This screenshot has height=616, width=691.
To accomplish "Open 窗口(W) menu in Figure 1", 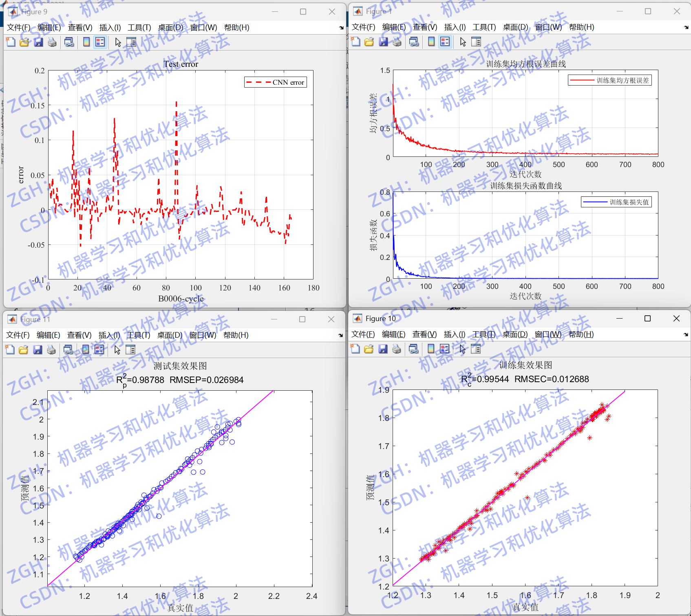I will pyautogui.click(x=549, y=27).
